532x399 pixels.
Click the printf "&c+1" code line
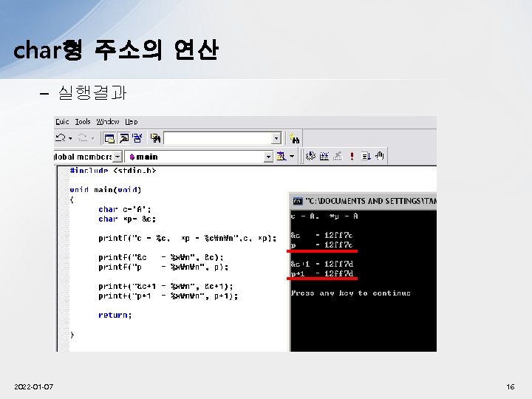coord(166,287)
